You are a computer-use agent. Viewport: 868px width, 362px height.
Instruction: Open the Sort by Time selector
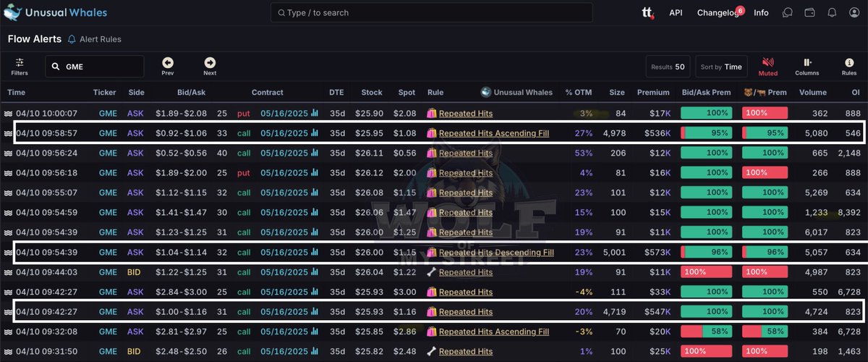720,67
